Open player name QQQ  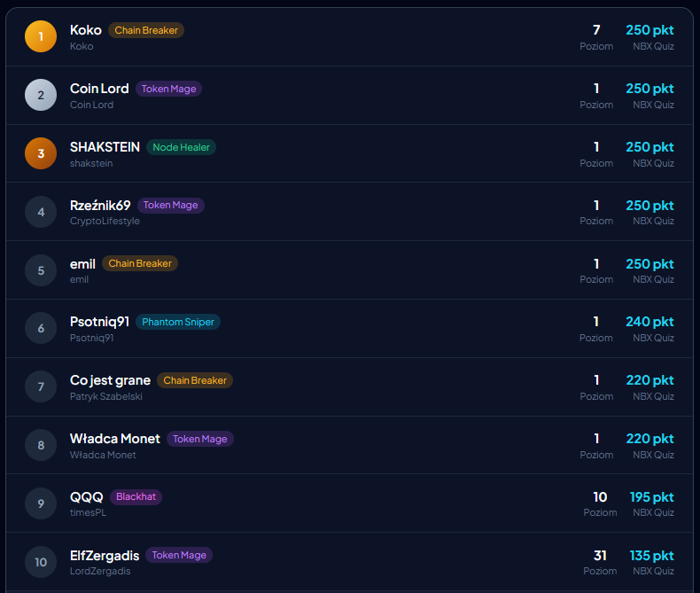click(87, 497)
